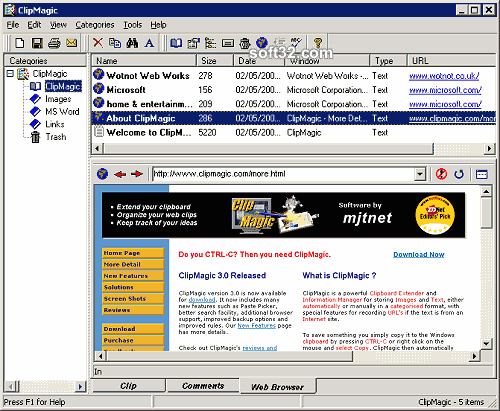Click the Download Now link

(x=419, y=254)
